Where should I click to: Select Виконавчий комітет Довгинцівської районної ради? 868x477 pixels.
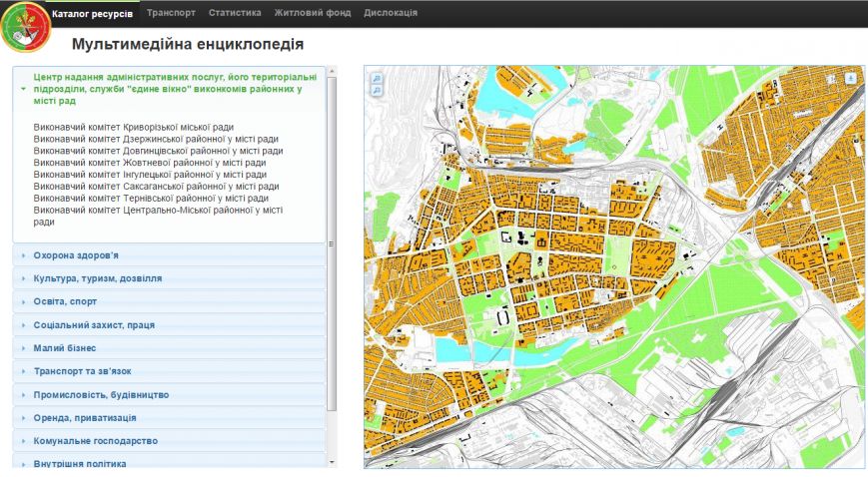(x=158, y=151)
